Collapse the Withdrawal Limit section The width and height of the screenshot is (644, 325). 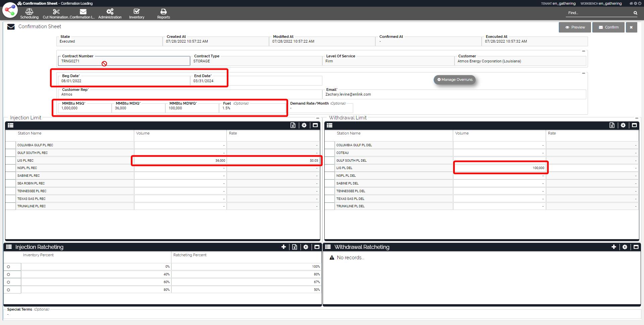(x=637, y=118)
